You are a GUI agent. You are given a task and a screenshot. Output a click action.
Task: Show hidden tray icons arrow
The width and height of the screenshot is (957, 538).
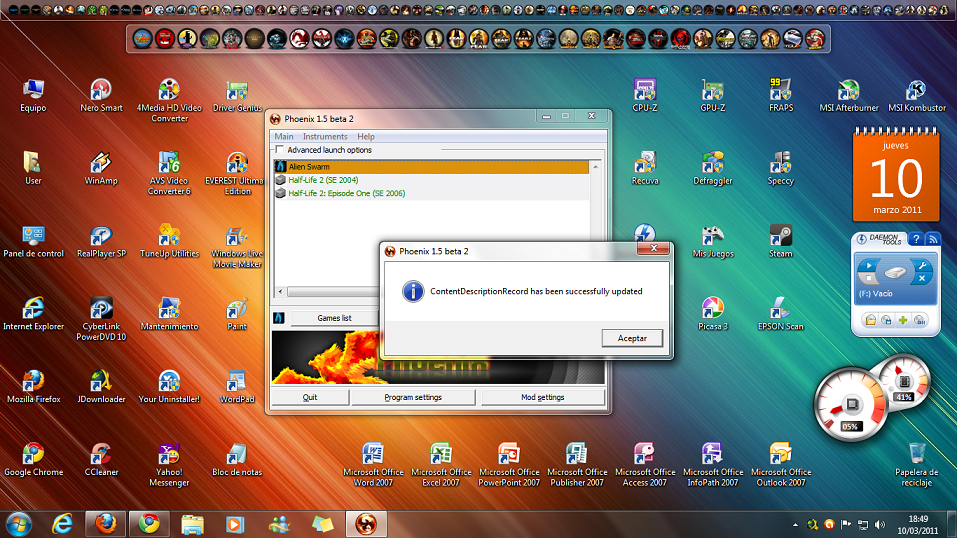[x=795, y=525]
